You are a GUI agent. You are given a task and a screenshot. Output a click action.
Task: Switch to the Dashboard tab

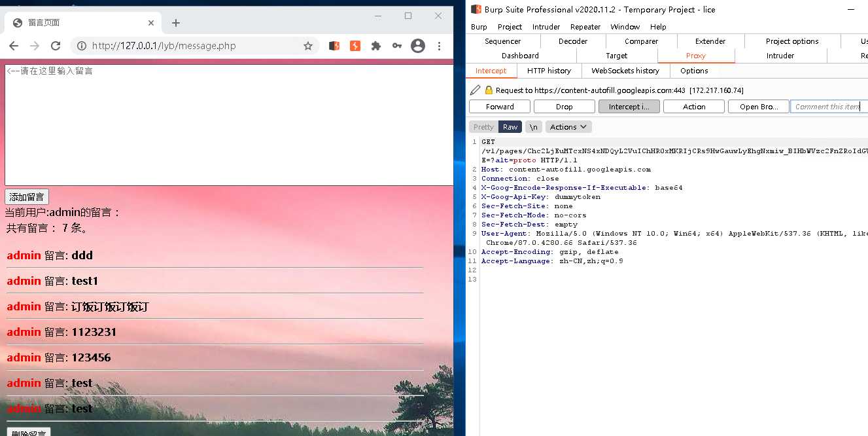pos(520,56)
